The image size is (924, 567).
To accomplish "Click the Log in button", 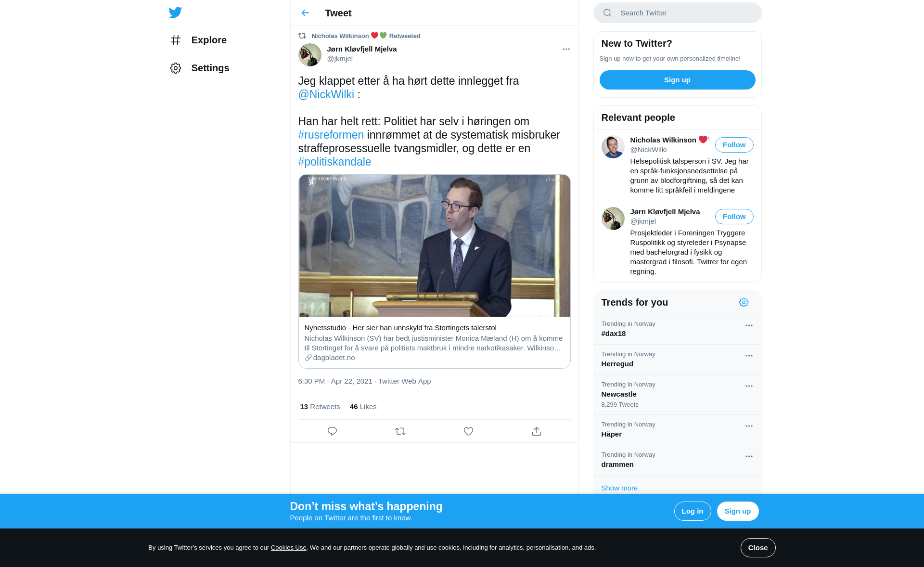I will (x=692, y=511).
